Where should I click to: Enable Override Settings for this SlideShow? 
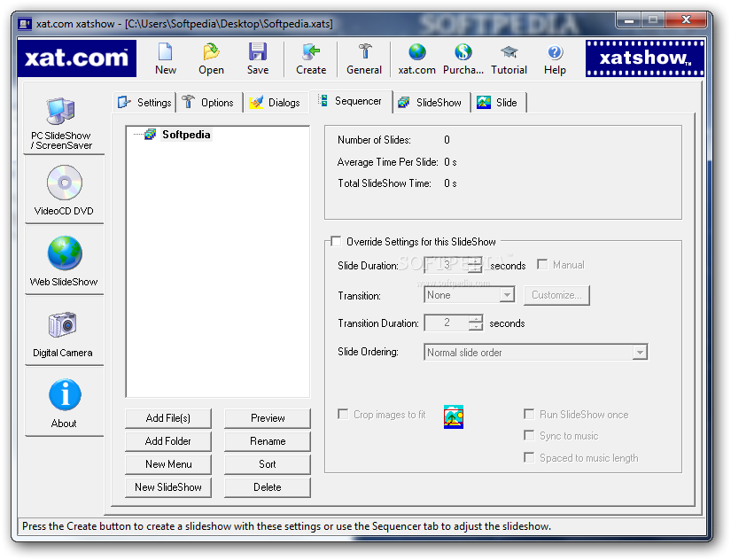click(x=336, y=242)
